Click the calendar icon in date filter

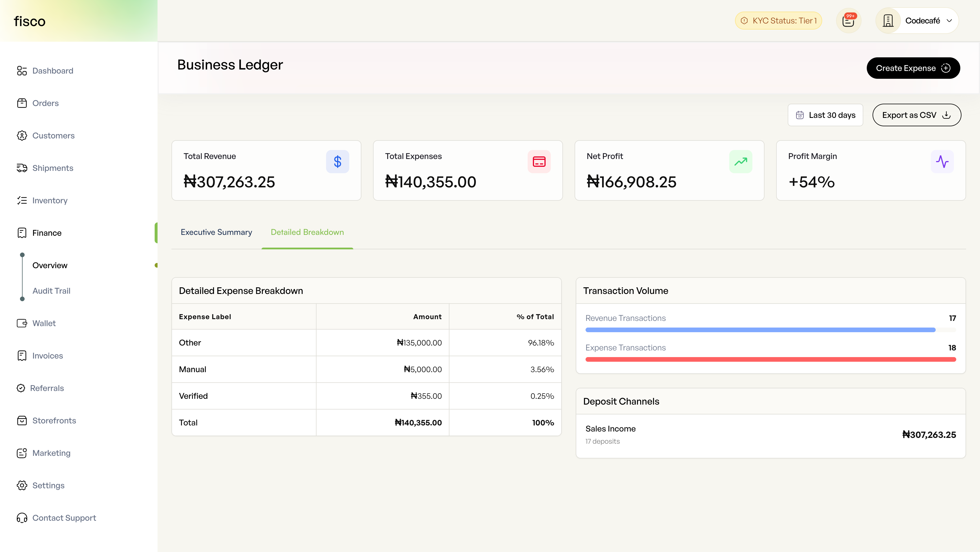point(800,115)
